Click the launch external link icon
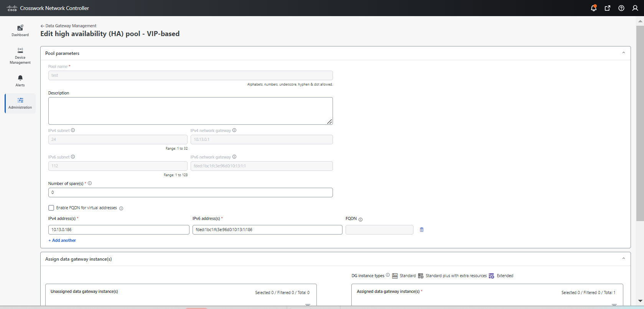Image resolution: width=644 pixels, height=309 pixels. coord(608,8)
